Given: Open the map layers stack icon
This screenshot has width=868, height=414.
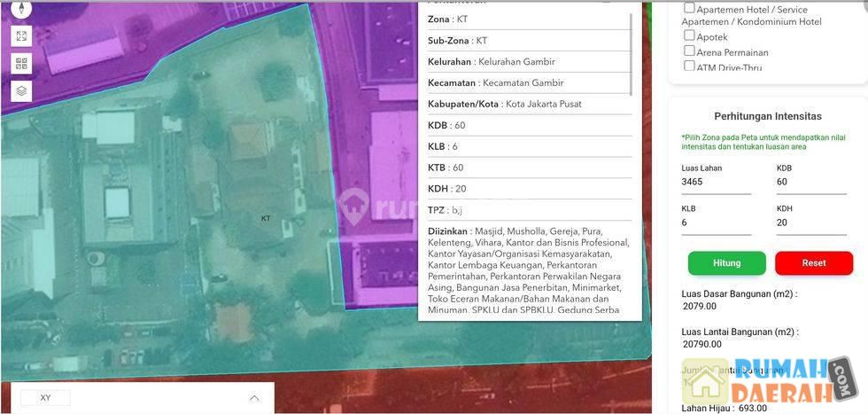Looking at the screenshot, I should click(x=22, y=90).
